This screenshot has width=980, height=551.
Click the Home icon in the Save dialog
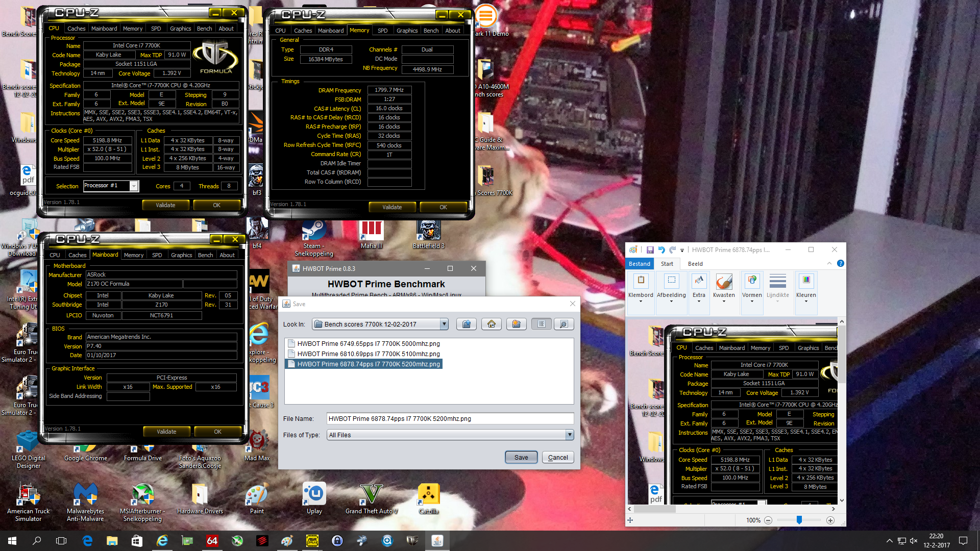point(491,324)
